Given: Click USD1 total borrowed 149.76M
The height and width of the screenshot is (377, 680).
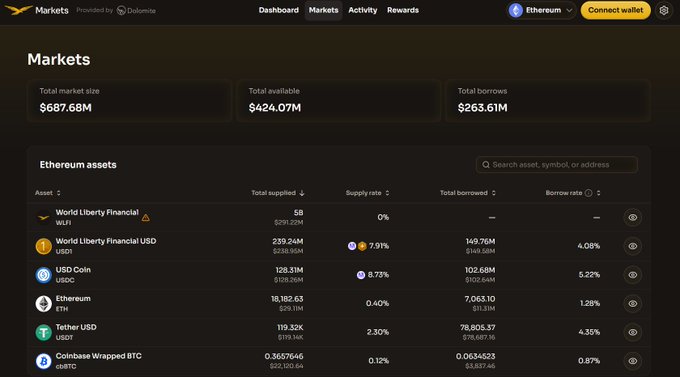Looking at the screenshot, I should [481, 241].
